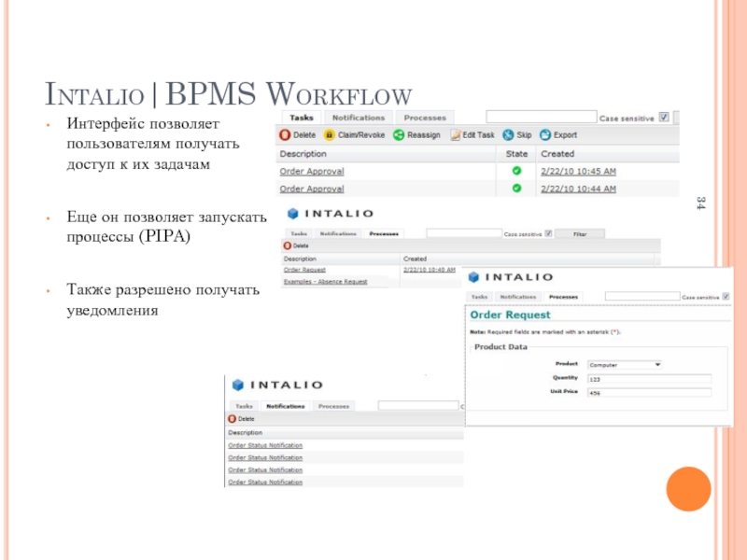
Task: Select Notifications tab in the processes list window
Action: pyautogui.click(x=338, y=233)
